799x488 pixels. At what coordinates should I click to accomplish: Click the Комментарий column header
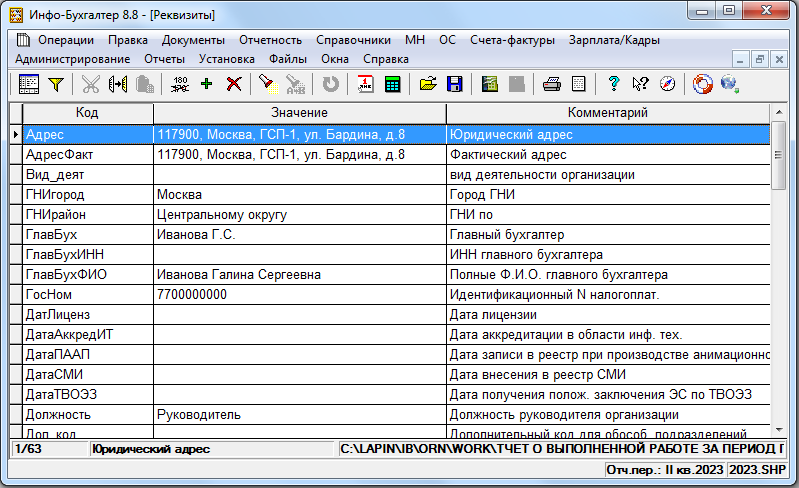click(x=608, y=113)
